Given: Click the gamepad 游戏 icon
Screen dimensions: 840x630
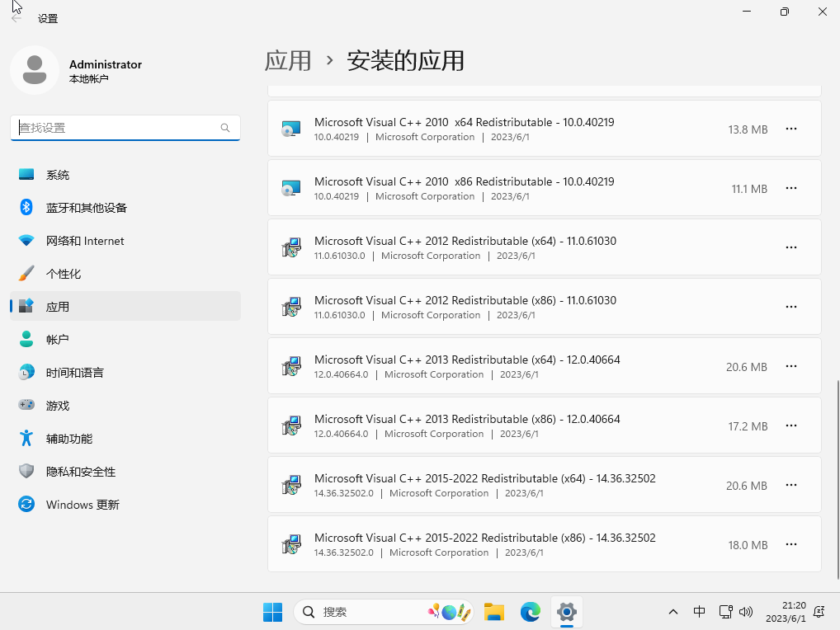Looking at the screenshot, I should (26, 405).
